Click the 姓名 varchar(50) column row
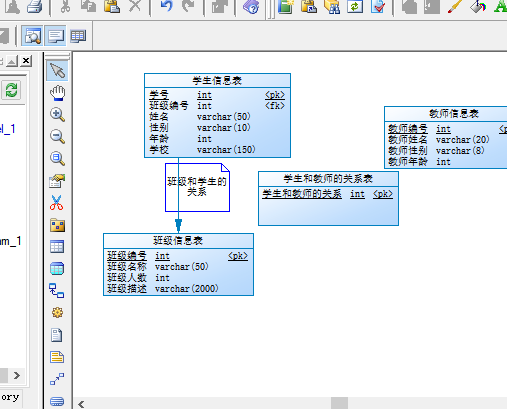Image resolution: width=507 pixels, height=409 pixels. [x=217, y=117]
